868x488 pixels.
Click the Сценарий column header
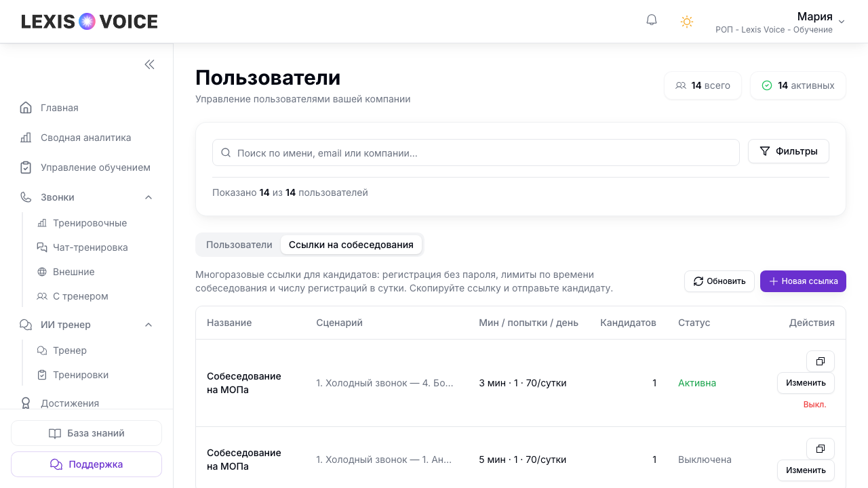pyautogui.click(x=339, y=323)
